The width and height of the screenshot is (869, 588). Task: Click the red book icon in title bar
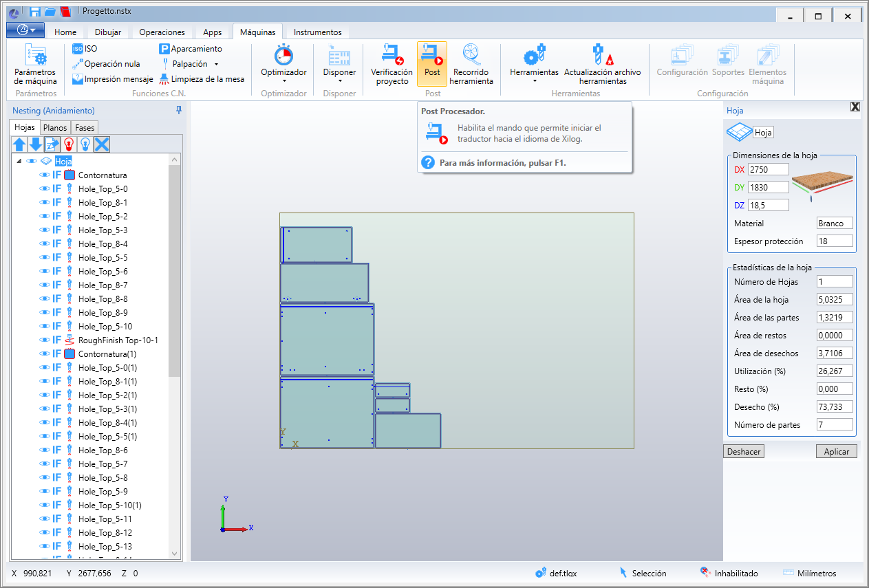click(x=65, y=11)
